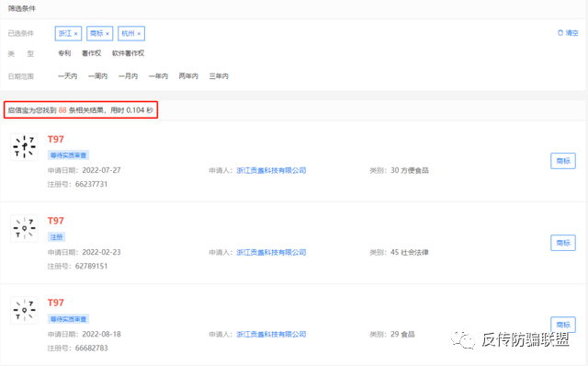The image size is (588, 366).
Task: Click 商标 button for registration 62789151
Action: 563,243
